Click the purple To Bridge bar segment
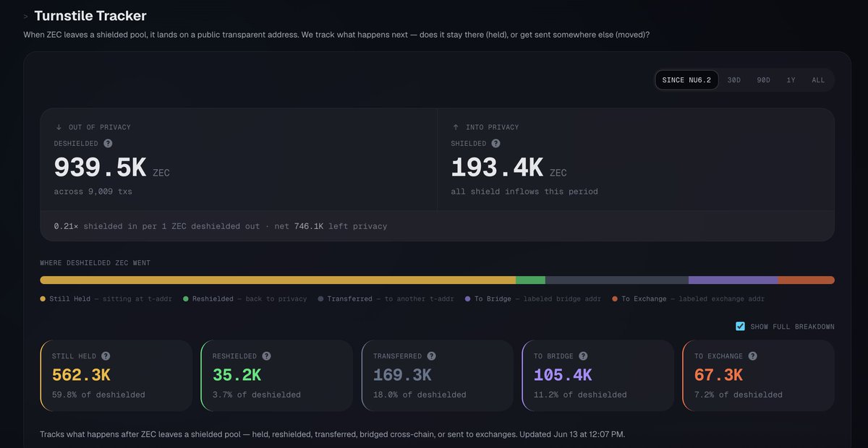Viewport: 868px width, 448px height. pyautogui.click(x=733, y=280)
